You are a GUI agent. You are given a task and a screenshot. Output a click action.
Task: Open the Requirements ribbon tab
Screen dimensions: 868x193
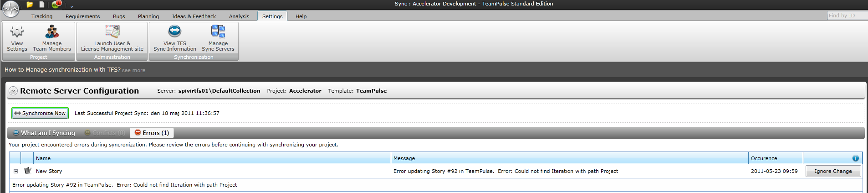[82, 16]
